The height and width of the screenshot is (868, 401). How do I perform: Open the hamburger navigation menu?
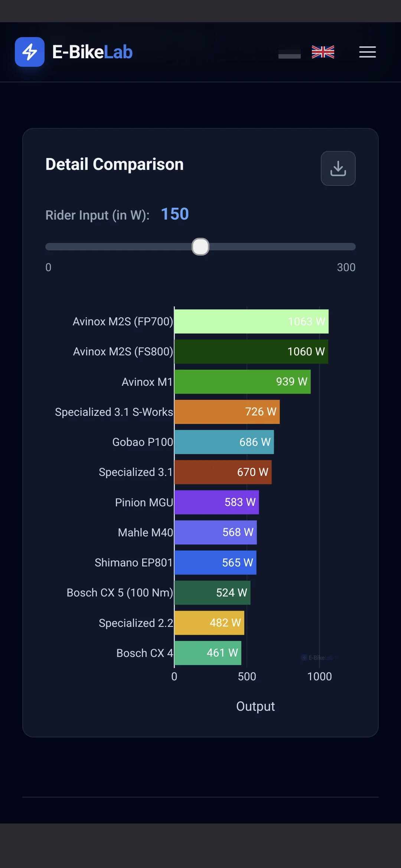coord(368,52)
